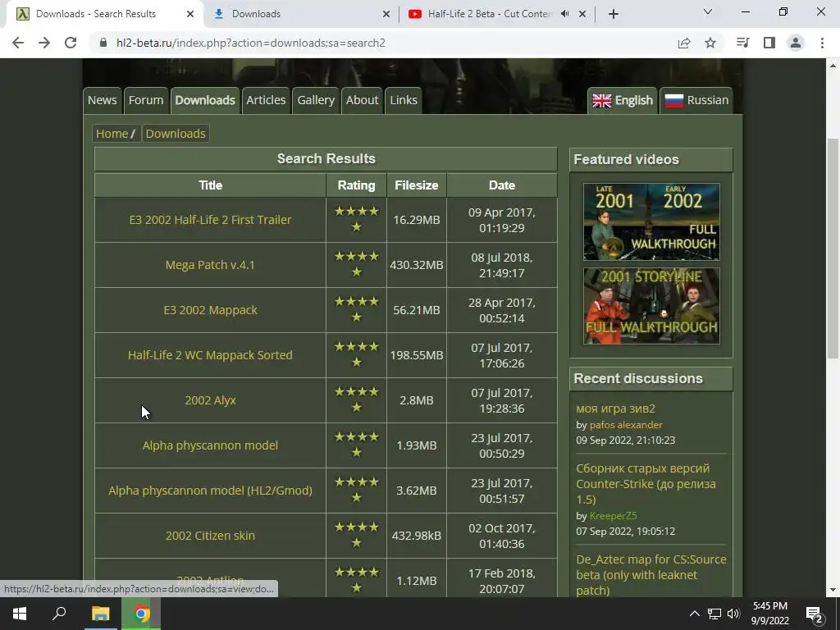View pafos alexander's profile
The width and height of the screenshot is (840, 630).
coord(626,425)
